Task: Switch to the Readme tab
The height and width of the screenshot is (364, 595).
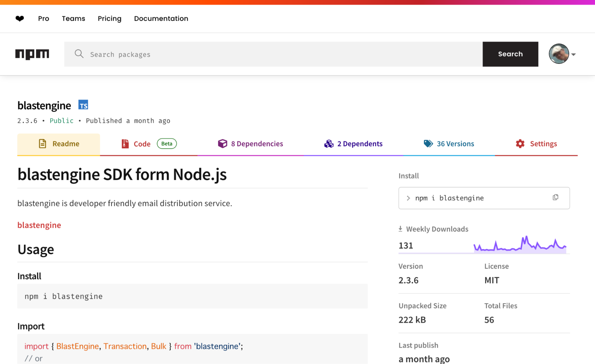Action: (x=59, y=144)
